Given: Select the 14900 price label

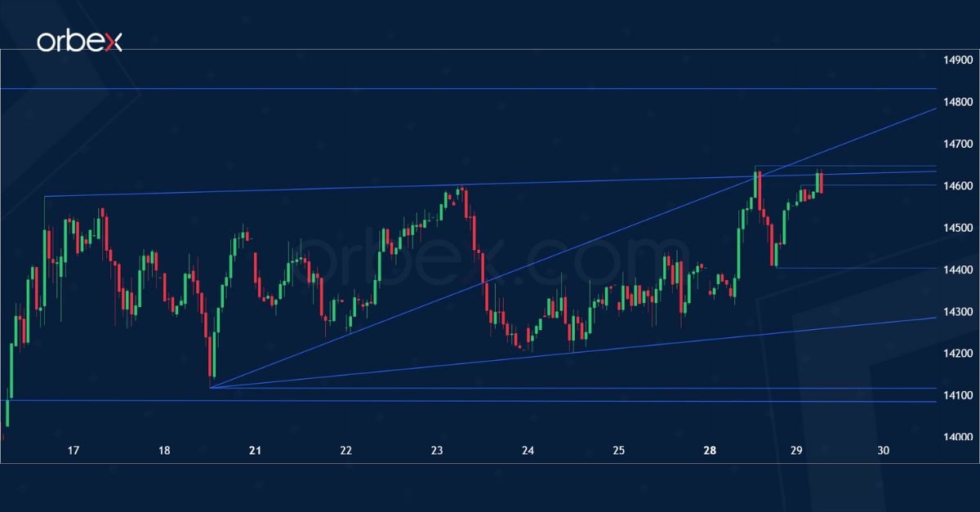Looking at the screenshot, I should [x=958, y=60].
